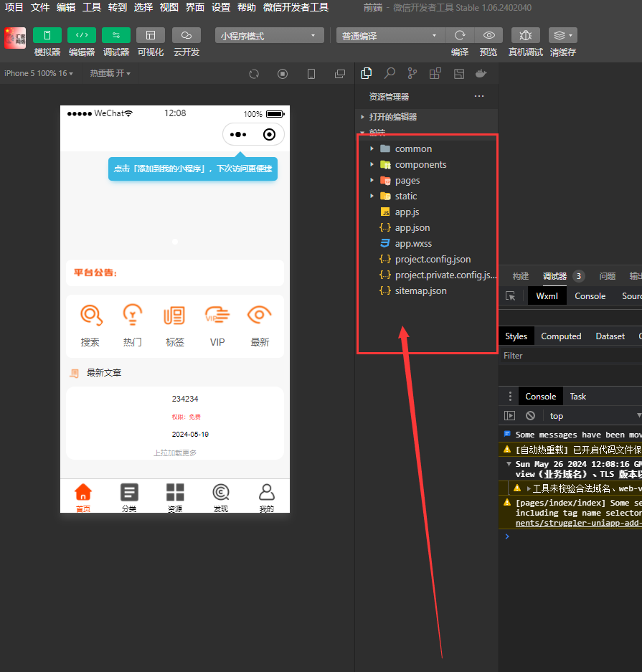The height and width of the screenshot is (672, 642).
Task: Open the 热重载 hot reload dropdown
Action: 110,73
